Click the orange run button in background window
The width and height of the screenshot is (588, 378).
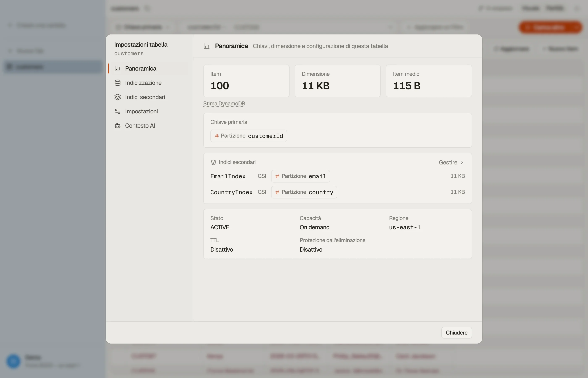click(550, 27)
